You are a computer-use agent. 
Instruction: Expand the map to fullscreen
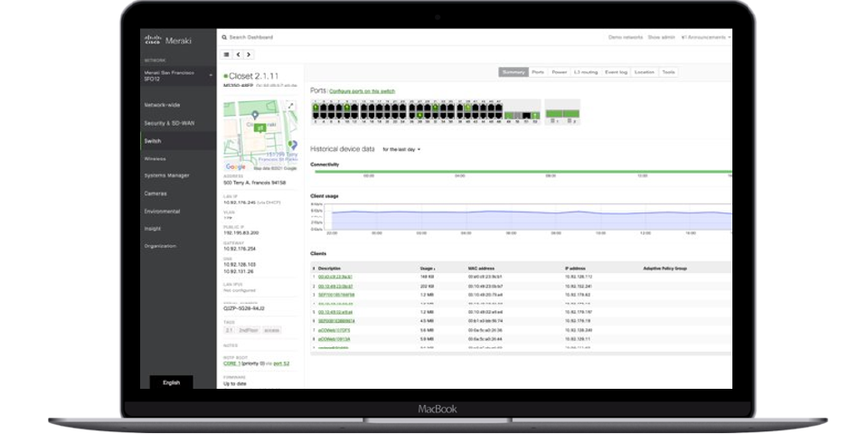290,106
